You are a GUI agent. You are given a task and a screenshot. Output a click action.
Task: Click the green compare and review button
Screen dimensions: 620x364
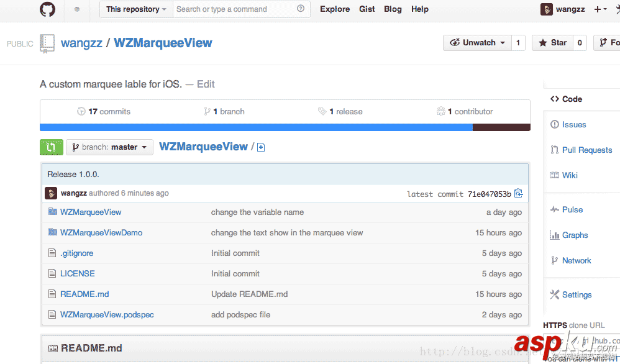point(52,147)
